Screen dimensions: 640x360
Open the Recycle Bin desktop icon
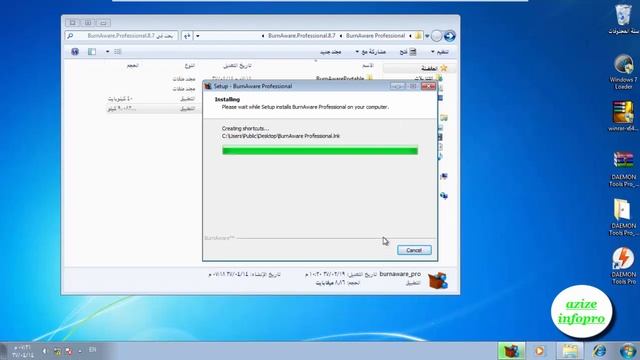click(x=623, y=20)
